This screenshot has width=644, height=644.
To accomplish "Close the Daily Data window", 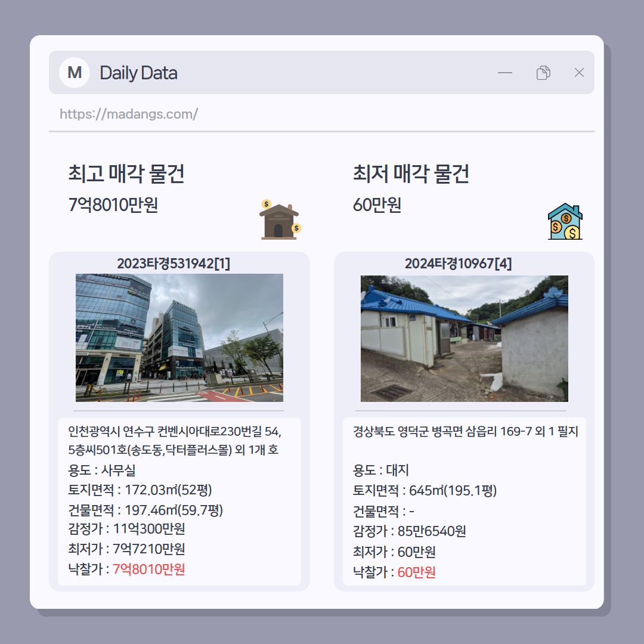I will click(579, 73).
